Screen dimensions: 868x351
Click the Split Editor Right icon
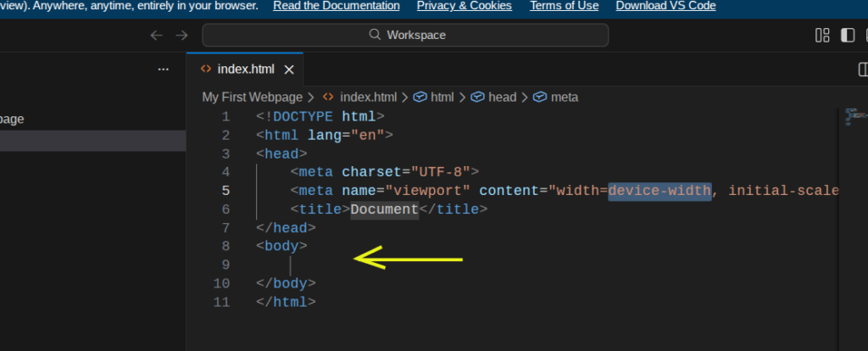point(862,70)
